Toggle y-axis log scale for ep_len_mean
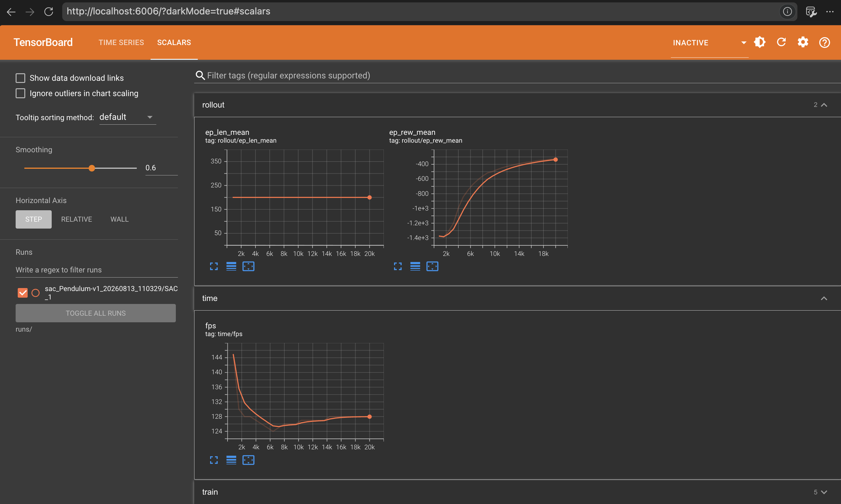The width and height of the screenshot is (841, 504). [x=231, y=267]
